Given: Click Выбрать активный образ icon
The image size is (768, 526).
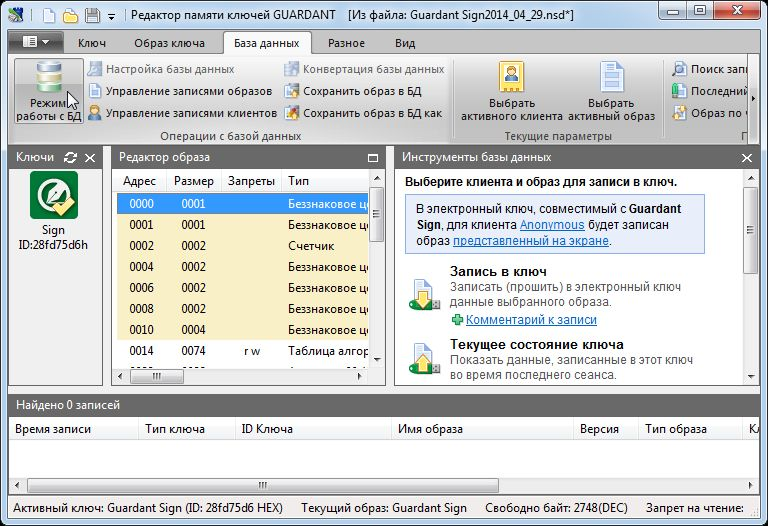Looking at the screenshot, I should (612, 78).
